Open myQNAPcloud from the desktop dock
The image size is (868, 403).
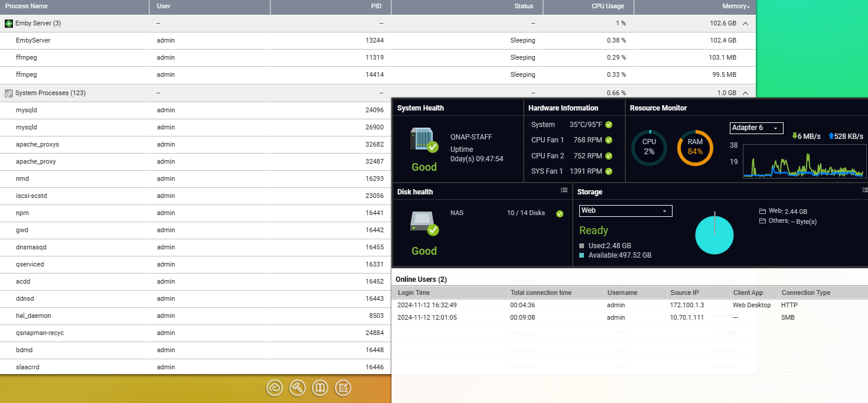click(x=275, y=388)
